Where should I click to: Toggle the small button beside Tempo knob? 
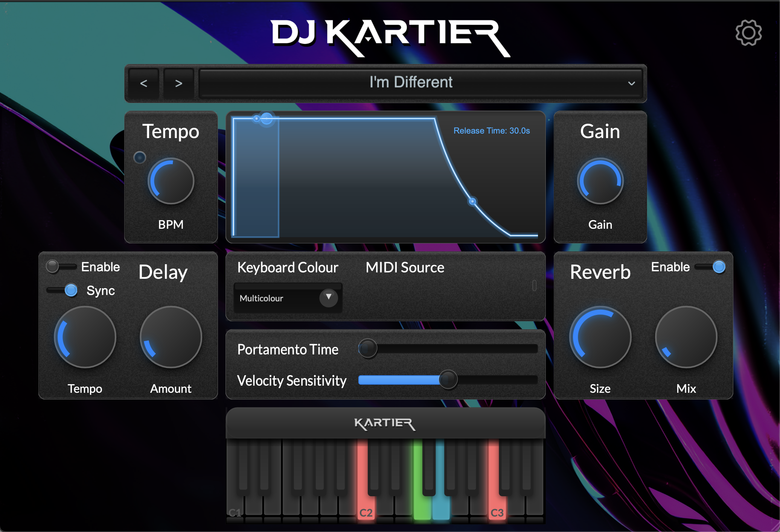coord(140,157)
